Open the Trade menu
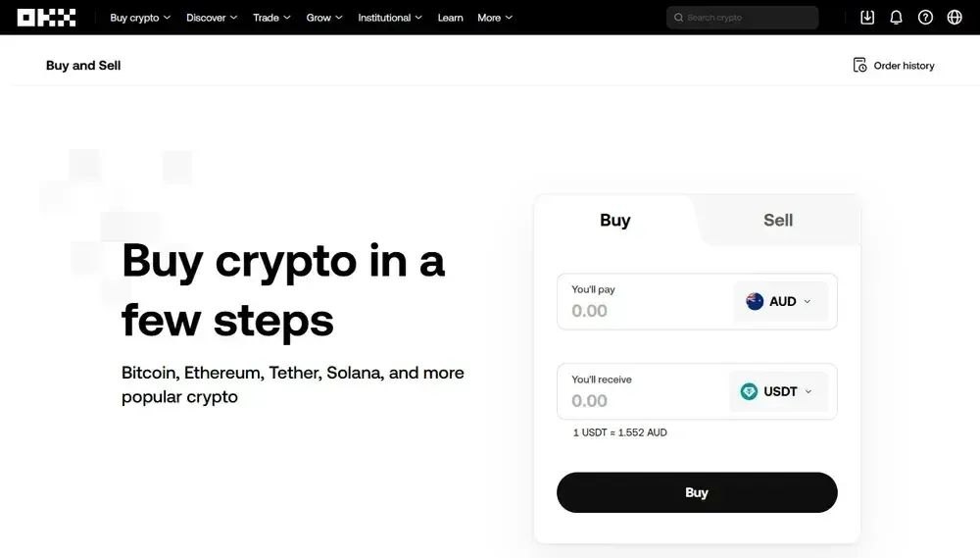This screenshot has width=980, height=558. pyautogui.click(x=271, y=18)
